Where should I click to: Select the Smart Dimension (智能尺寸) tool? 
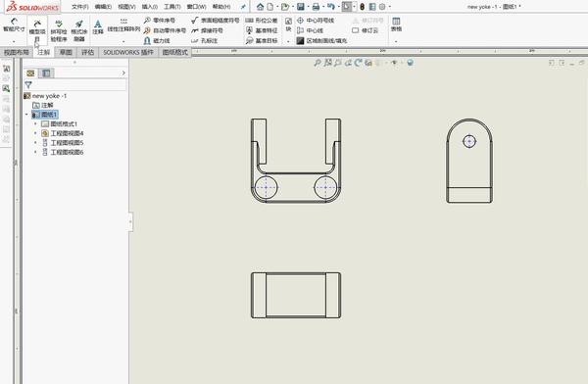pos(14,25)
